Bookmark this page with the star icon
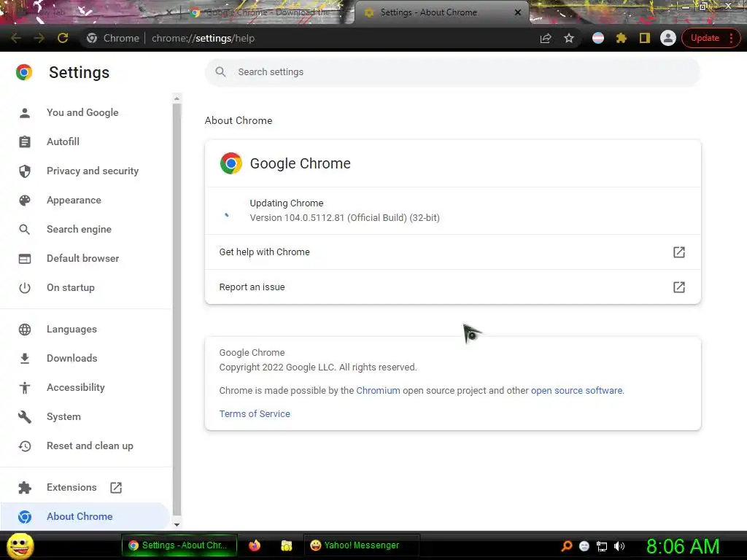This screenshot has height=560, width=747. (x=569, y=38)
